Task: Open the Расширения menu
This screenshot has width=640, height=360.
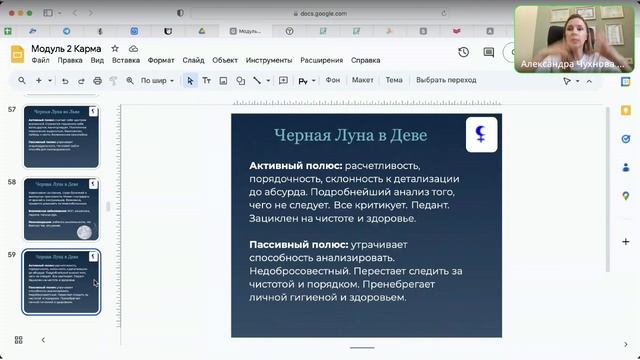Action: [x=322, y=60]
